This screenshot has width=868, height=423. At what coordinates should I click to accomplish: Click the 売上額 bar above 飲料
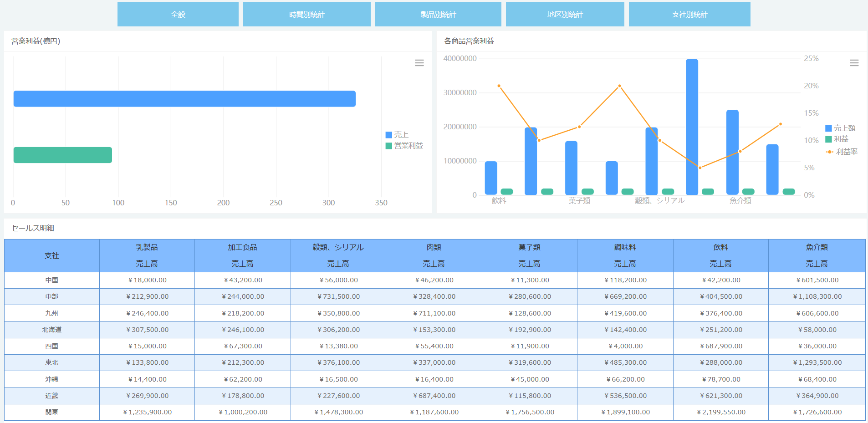click(491, 178)
